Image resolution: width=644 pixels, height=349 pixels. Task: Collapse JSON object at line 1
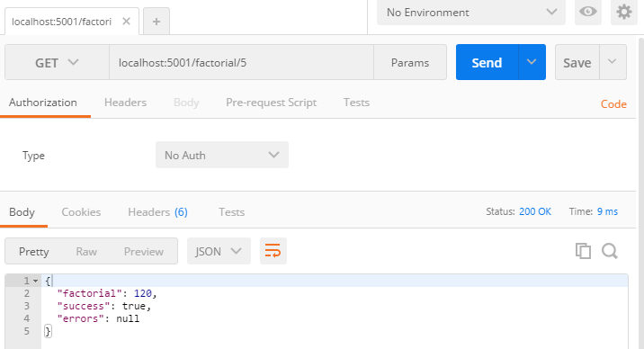36,281
